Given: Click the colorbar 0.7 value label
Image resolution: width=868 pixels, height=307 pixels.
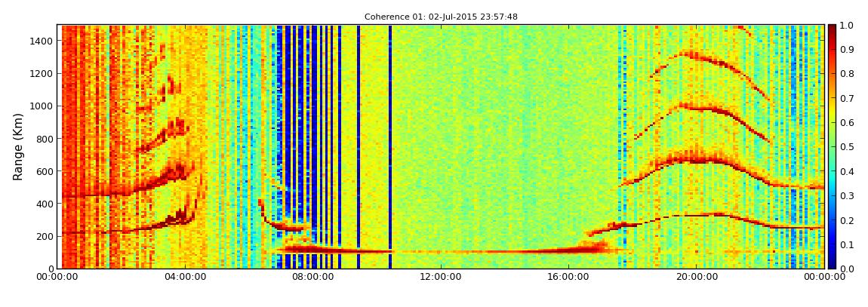Looking at the screenshot, I should point(846,98).
